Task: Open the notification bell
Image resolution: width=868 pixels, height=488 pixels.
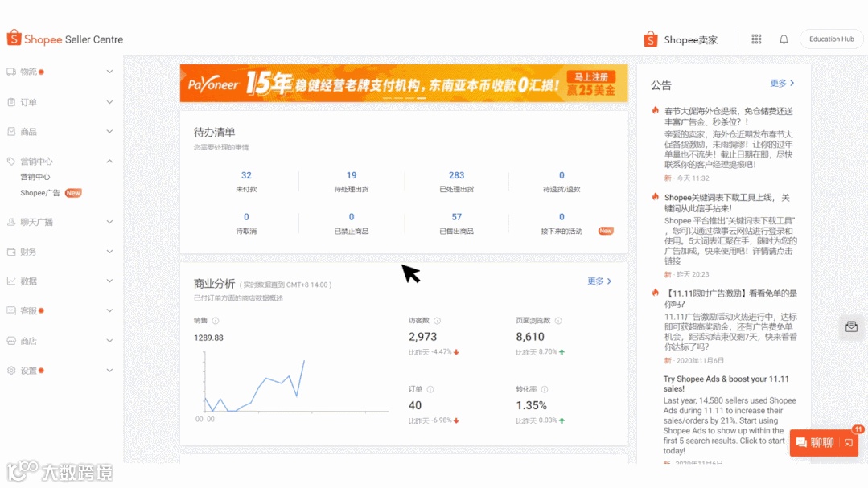Action: [784, 39]
